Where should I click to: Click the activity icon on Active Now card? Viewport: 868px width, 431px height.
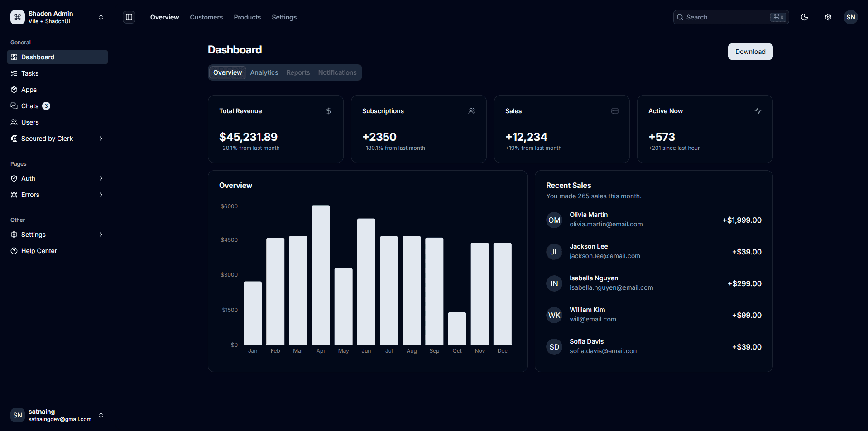point(758,110)
